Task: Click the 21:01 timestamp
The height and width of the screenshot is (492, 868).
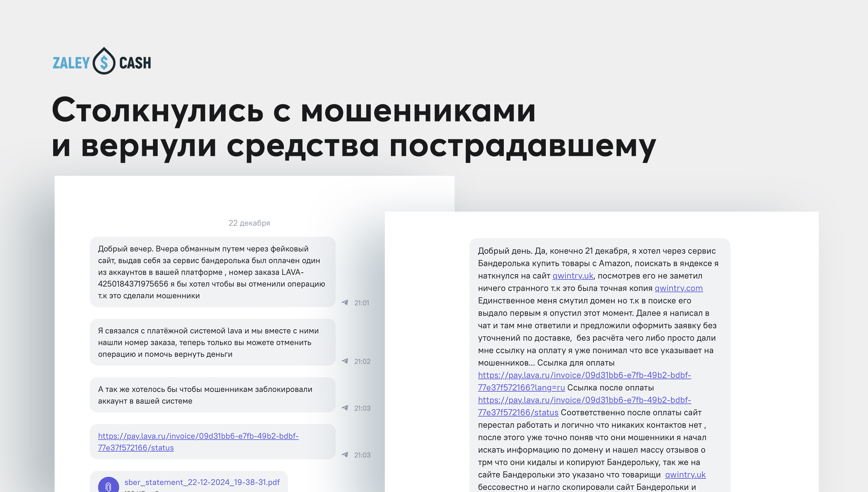Action: [362, 303]
